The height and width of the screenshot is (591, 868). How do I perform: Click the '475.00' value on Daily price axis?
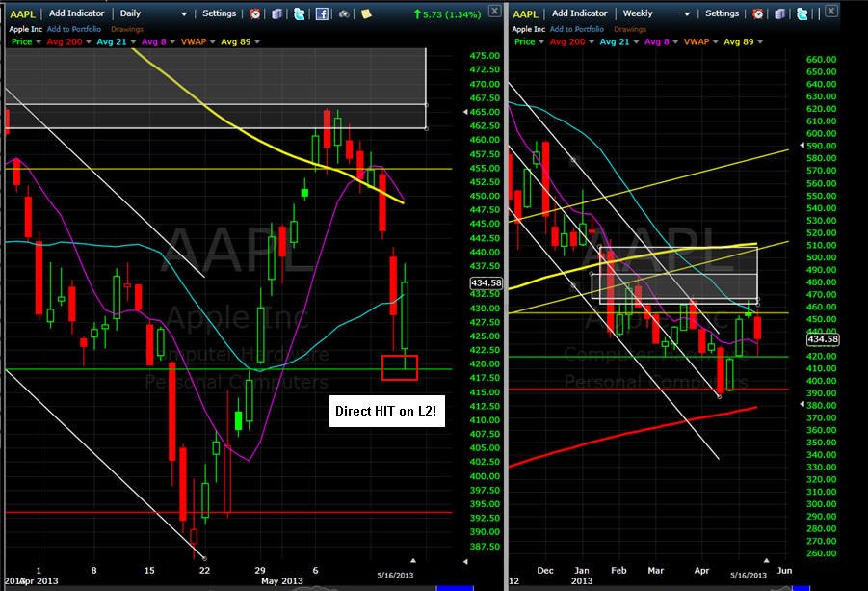(485, 56)
